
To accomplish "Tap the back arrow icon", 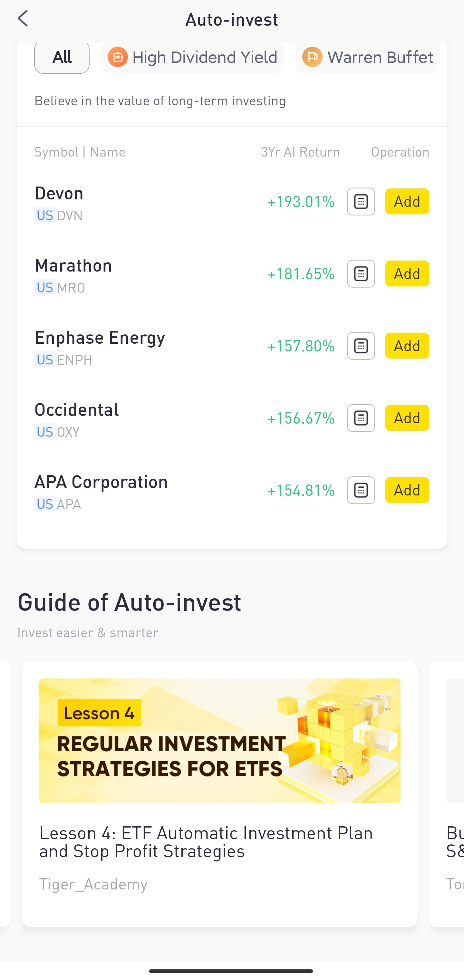I will [23, 19].
